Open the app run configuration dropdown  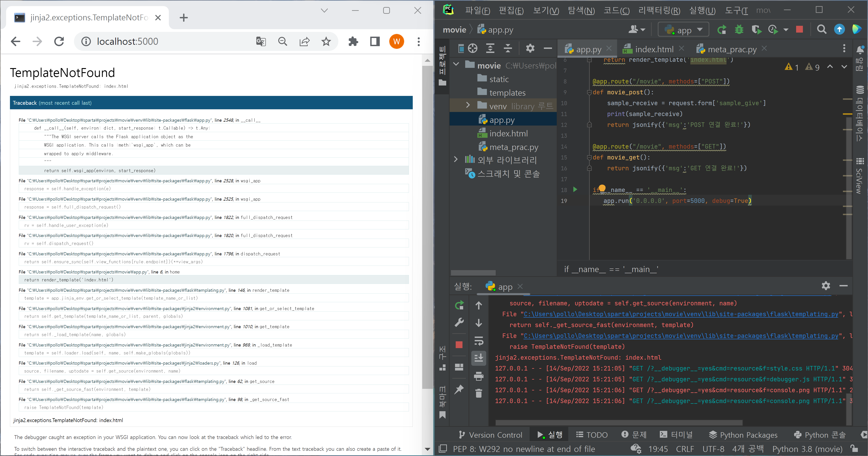pos(683,30)
